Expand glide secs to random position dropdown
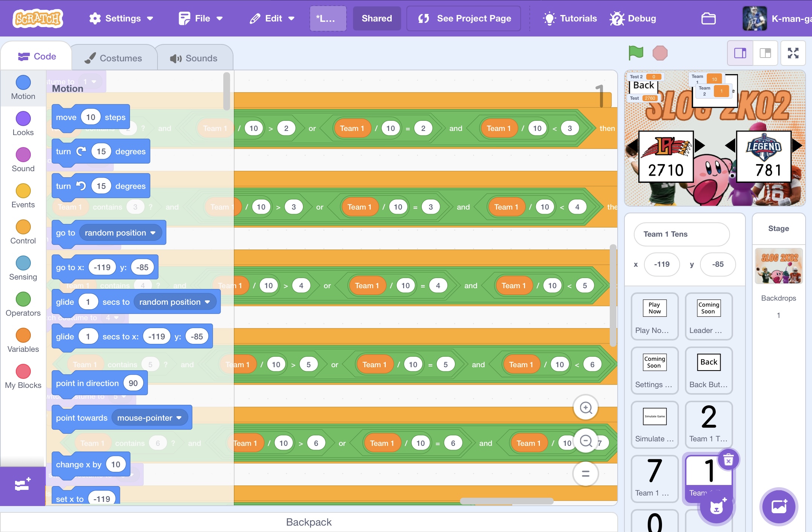812x532 pixels. 174,302
